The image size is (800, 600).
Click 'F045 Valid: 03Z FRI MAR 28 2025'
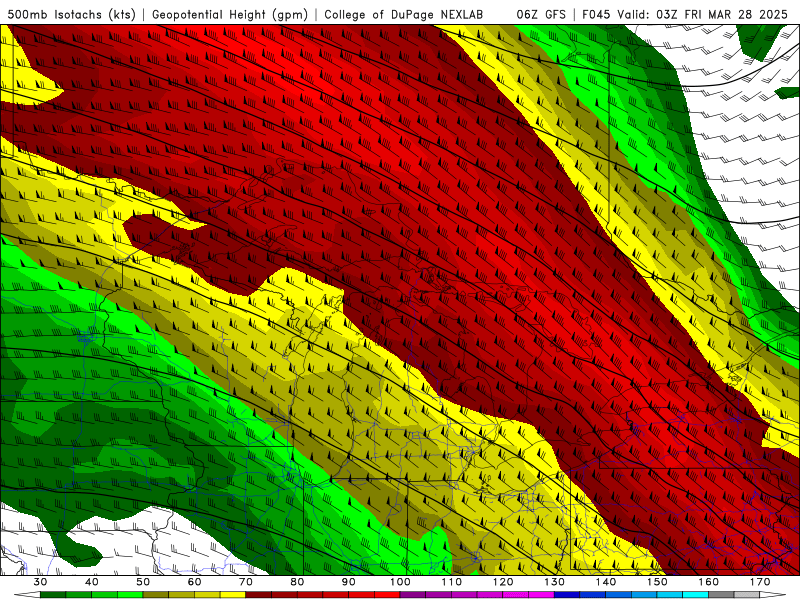pyautogui.click(x=685, y=14)
